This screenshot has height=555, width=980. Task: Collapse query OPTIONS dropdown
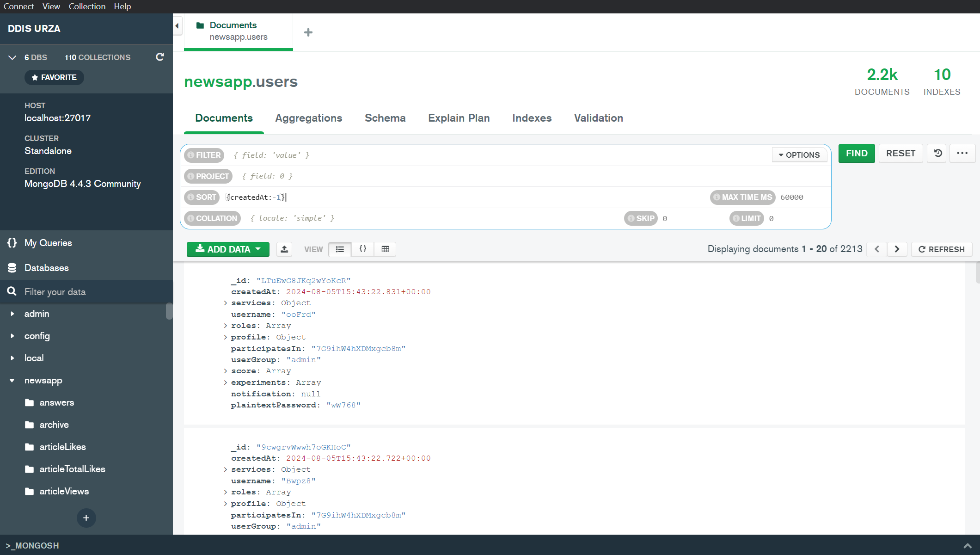tap(799, 155)
